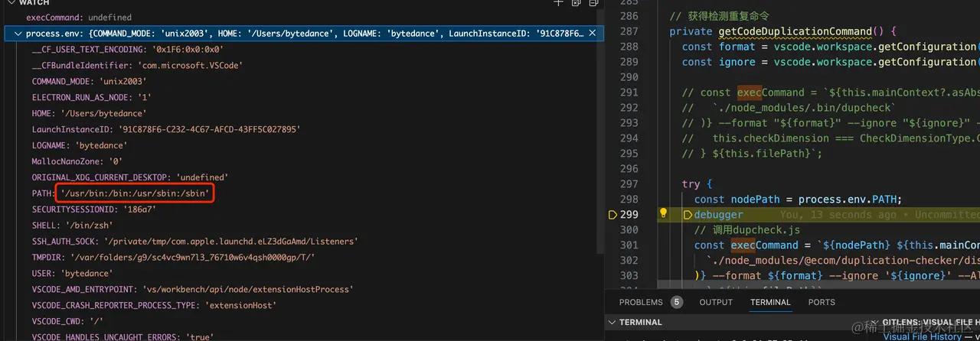This screenshot has width=980, height=341.
Task: Click the 'try {' keyword on line 297
Action: [697, 184]
